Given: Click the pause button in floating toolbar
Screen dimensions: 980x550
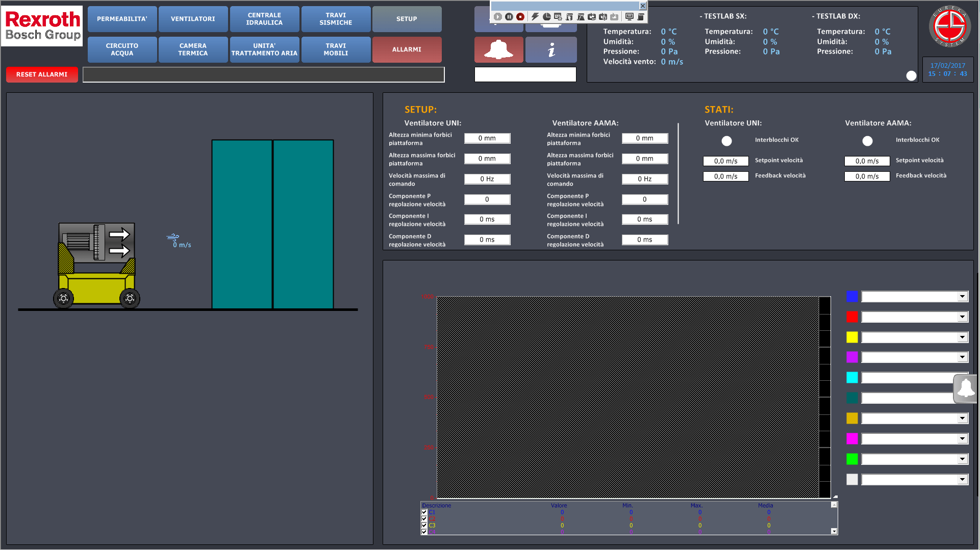Looking at the screenshot, I should pos(509,17).
